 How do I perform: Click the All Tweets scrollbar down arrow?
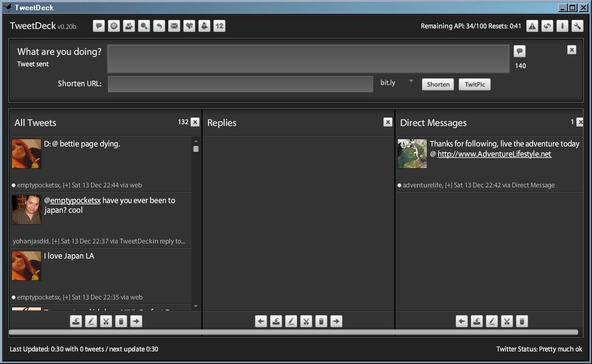pos(195,306)
